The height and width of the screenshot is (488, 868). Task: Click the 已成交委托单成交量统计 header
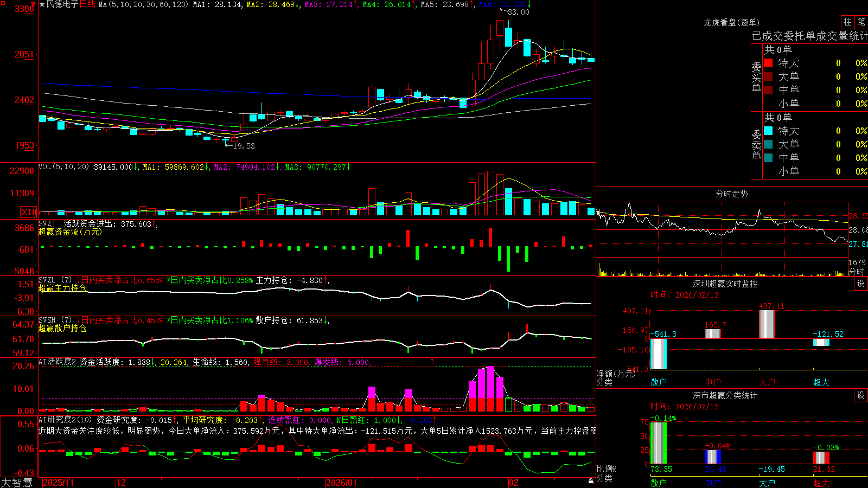coord(809,36)
